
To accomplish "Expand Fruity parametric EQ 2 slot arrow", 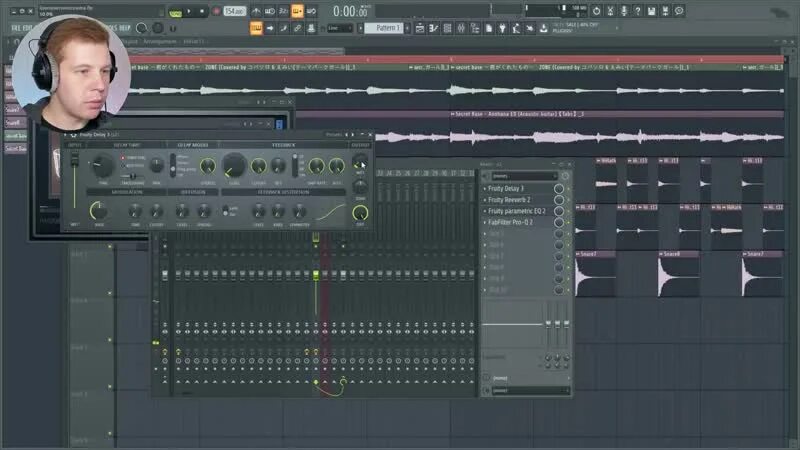I will (485, 211).
